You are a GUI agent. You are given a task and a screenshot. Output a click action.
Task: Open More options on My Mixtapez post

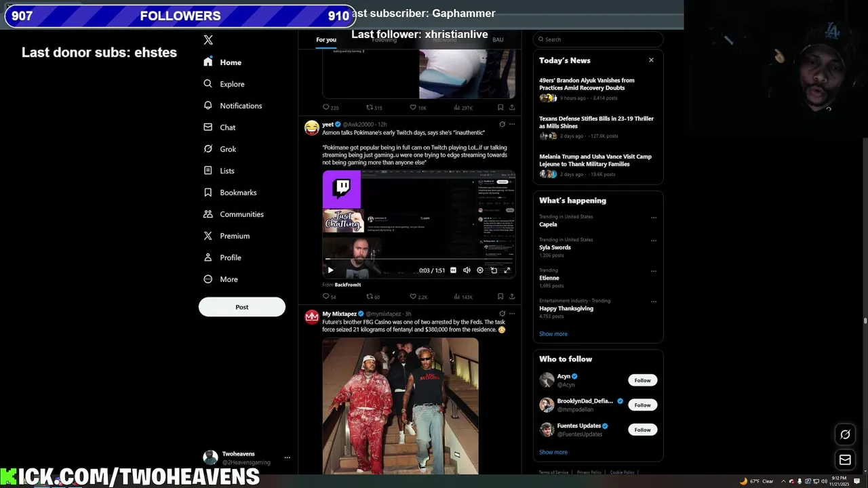[512, 314]
